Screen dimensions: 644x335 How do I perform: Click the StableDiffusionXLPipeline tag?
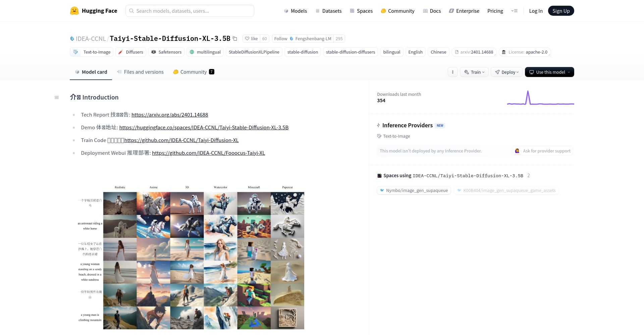coord(254,52)
